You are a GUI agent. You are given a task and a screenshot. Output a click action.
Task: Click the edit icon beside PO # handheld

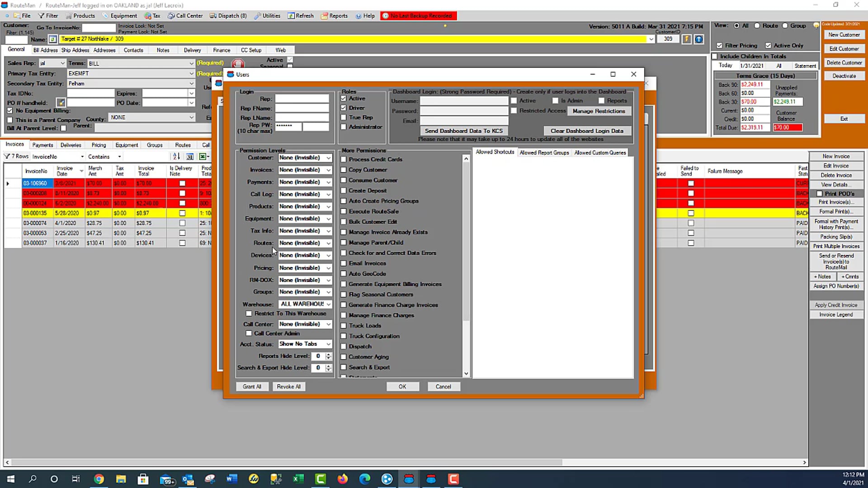click(61, 103)
